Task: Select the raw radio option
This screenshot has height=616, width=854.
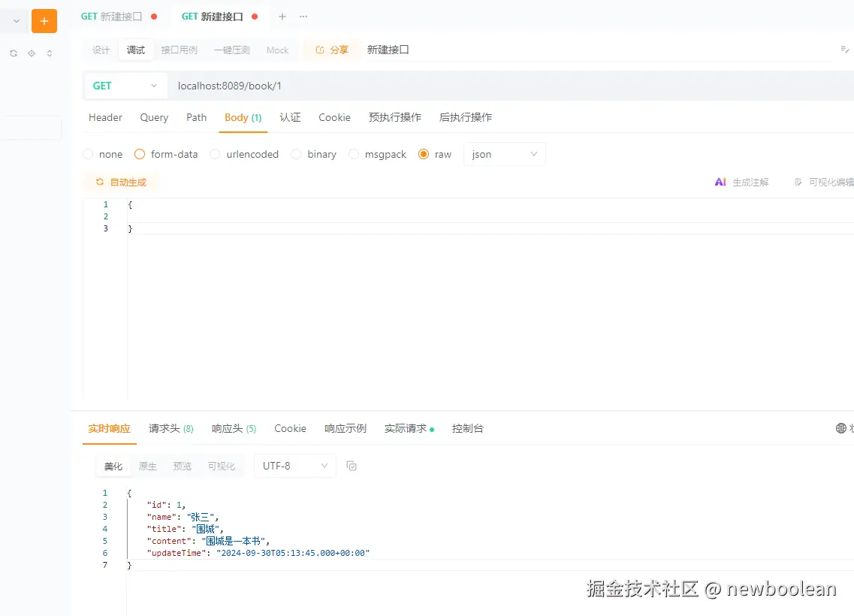Action: coord(423,154)
